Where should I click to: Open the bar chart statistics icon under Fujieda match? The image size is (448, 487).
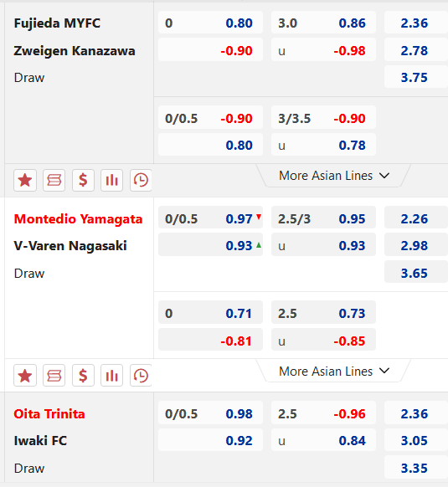tap(112, 180)
